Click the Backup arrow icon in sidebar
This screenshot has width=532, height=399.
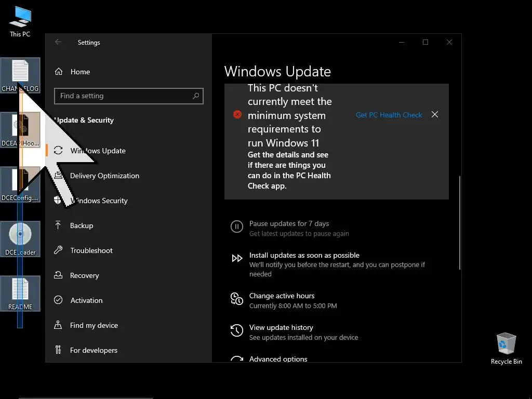(58, 225)
